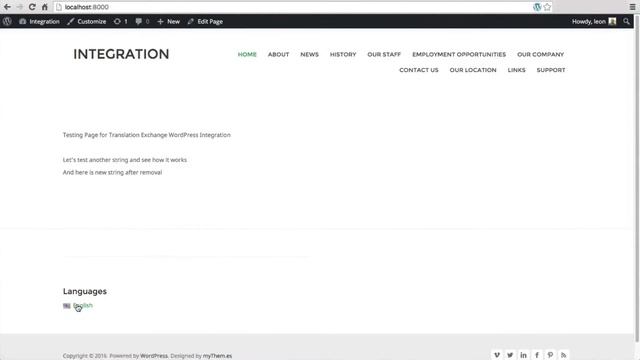The image size is (640, 360).
Task: Open SUPPORT in the navigation
Action: (x=551, y=70)
